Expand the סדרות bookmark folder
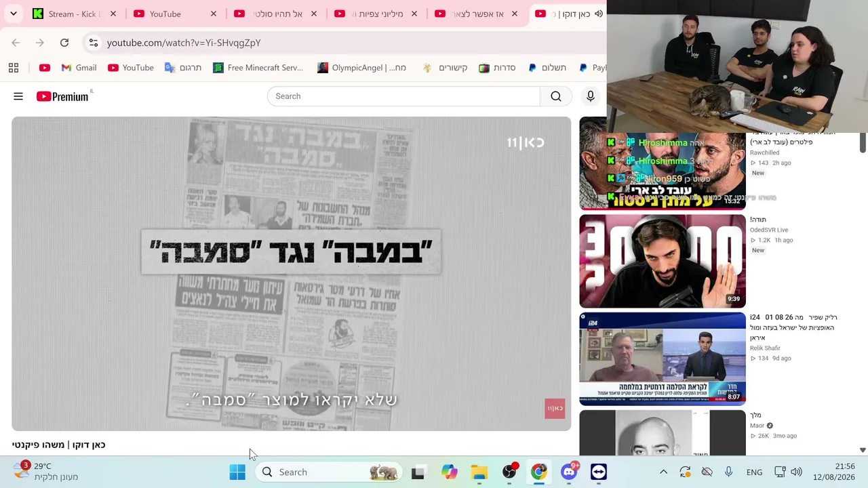The image size is (868, 488). [x=497, y=68]
